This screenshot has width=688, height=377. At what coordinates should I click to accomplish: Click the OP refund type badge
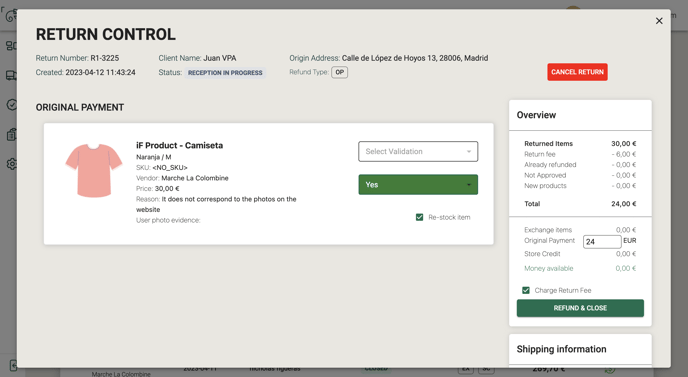(339, 72)
